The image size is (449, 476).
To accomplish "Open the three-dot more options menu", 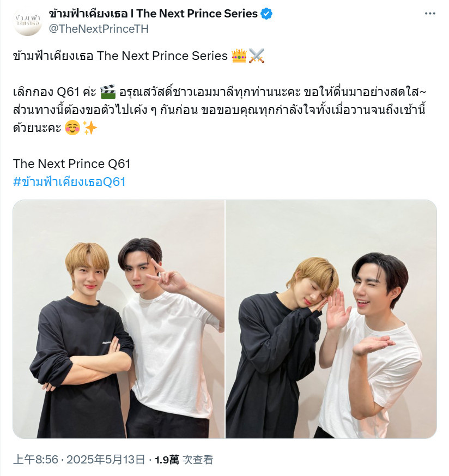I will coord(430,14).
